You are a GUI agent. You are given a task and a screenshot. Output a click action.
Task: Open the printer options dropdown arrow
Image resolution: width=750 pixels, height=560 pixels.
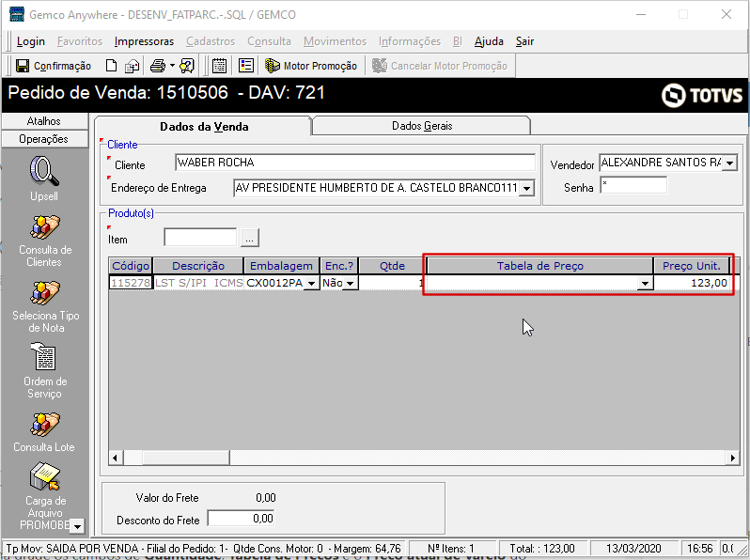coord(172,66)
